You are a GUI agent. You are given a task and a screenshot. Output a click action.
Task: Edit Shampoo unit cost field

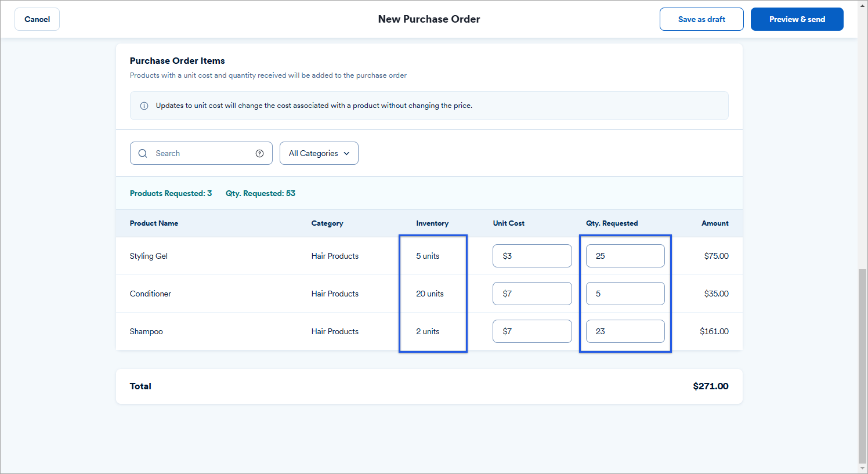532,331
